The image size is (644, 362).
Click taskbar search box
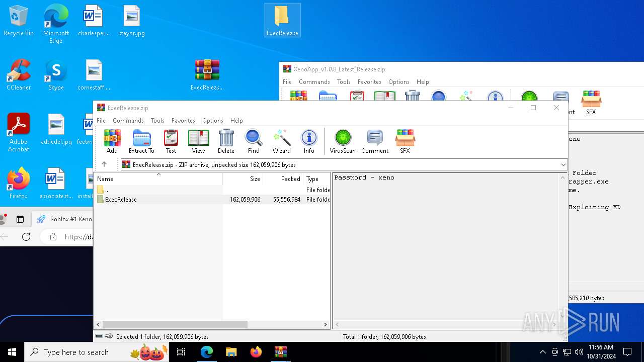coord(96,352)
